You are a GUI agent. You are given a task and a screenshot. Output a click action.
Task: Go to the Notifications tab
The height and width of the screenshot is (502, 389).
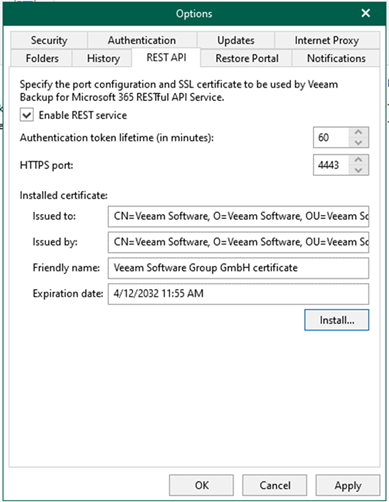tap(336, 58)
